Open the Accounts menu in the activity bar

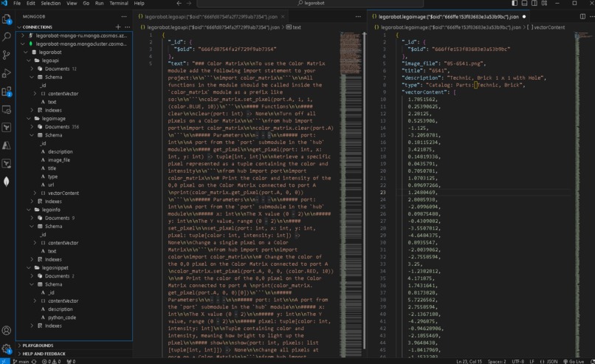click(x=7, y=330)
